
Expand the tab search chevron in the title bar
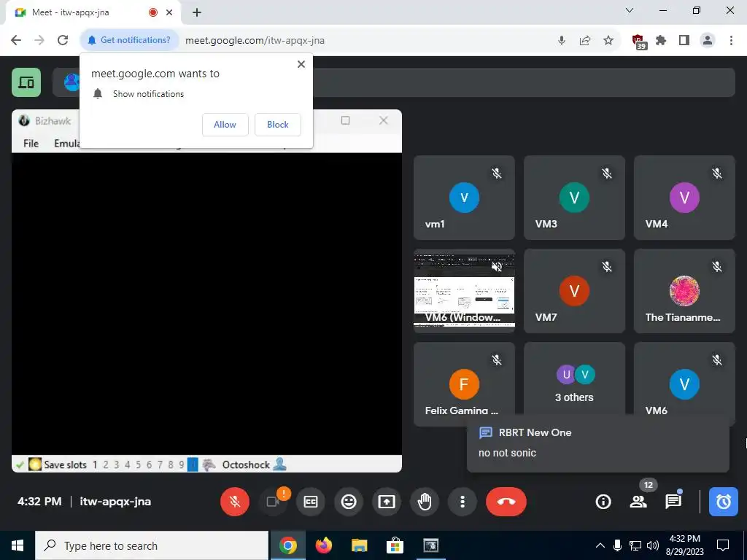pos(630,10)
